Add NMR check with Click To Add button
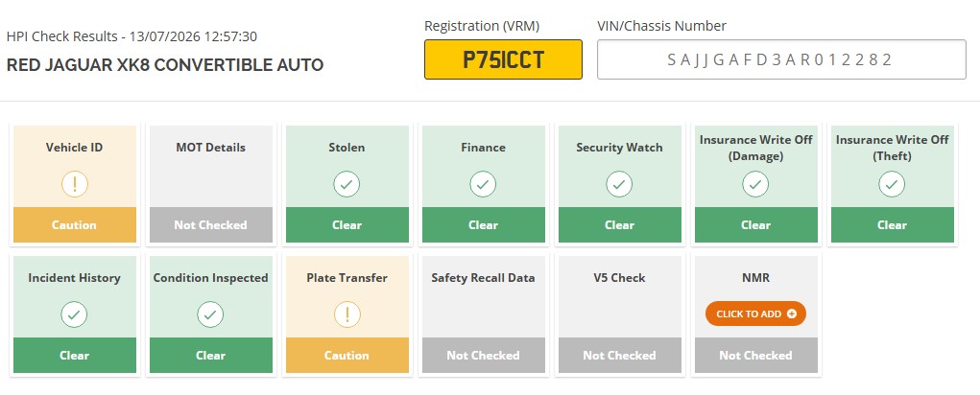Screen dimensions: 980x395 click(755, 314)
